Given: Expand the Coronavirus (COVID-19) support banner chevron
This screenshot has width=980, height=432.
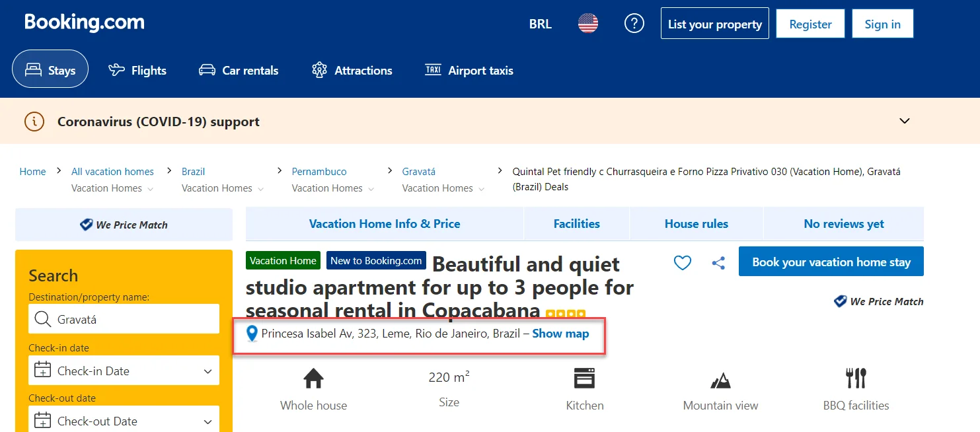Looking at the screenshot, I should coord(905,121).
